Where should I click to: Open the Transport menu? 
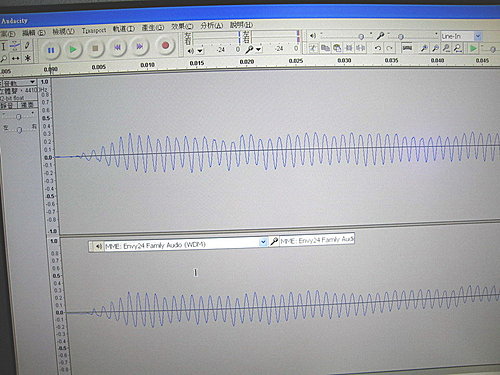tap(94, 30)
